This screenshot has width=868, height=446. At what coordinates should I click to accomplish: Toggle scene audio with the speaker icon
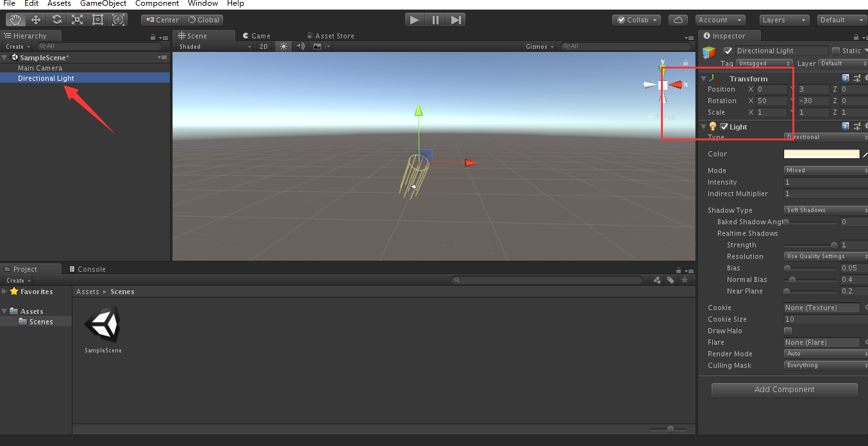299,46
